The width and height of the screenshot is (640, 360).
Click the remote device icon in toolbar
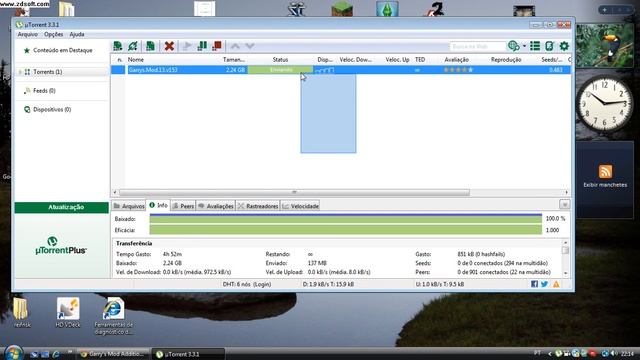pos(549,46)
